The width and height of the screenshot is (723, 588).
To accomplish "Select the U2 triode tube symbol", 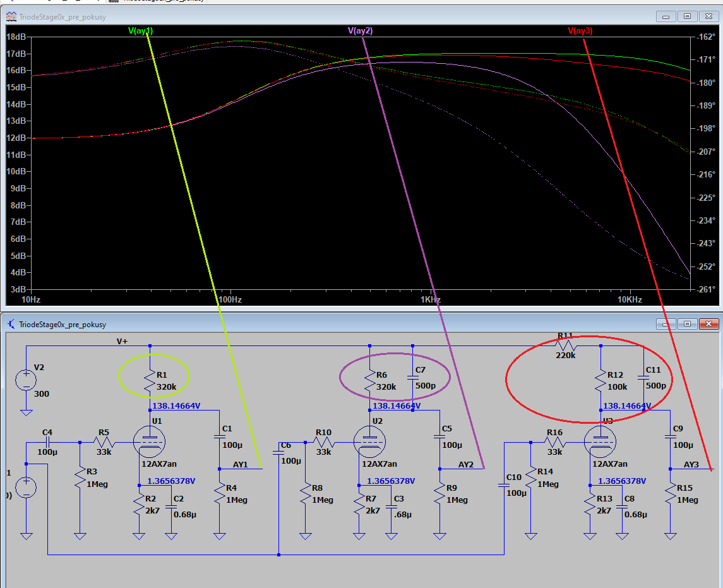I will point(369,441).
